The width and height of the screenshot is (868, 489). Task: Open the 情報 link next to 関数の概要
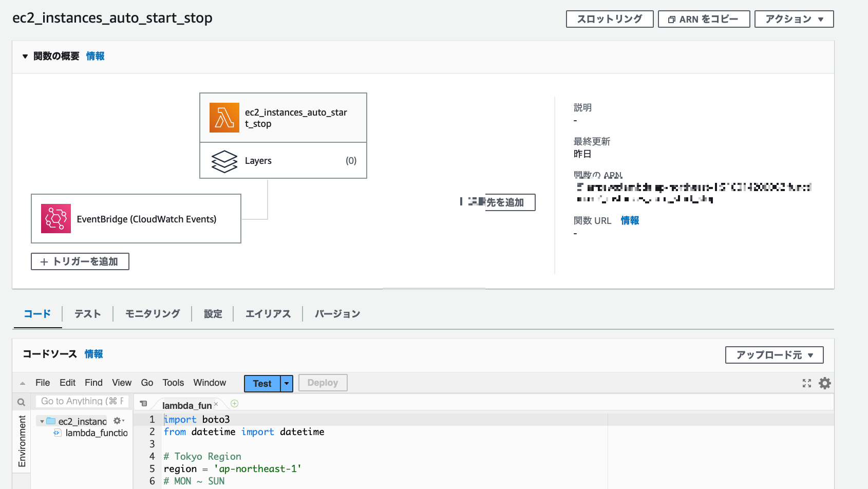pos(96,56)
